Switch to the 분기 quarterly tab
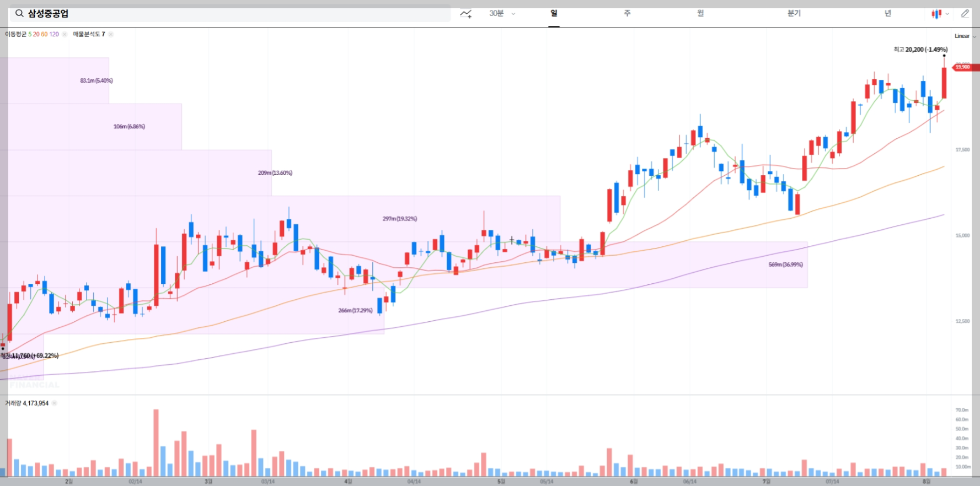 (x=794, y=13)
